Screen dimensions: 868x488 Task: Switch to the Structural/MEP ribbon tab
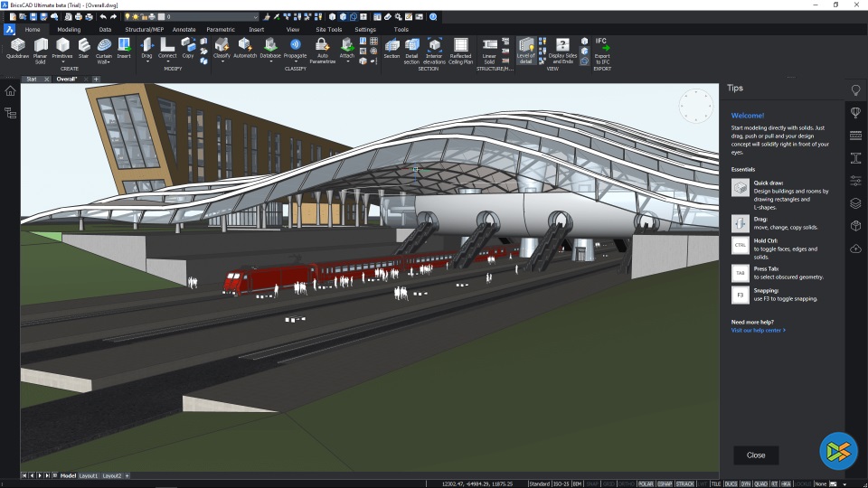click(x=145, y=29)
